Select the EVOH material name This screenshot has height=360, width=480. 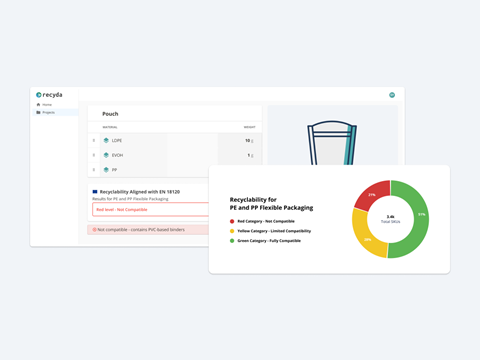[x=117, y=155]
